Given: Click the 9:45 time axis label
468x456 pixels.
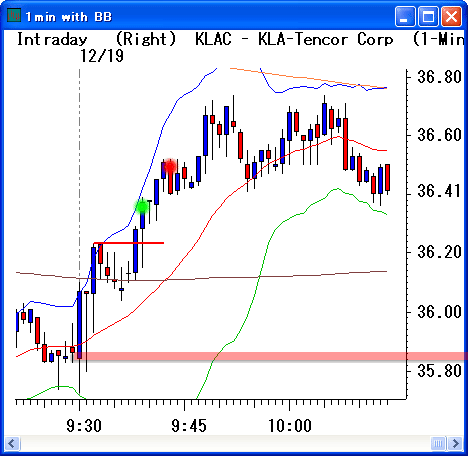Looking at the screenshot, I should click(189, 426).
